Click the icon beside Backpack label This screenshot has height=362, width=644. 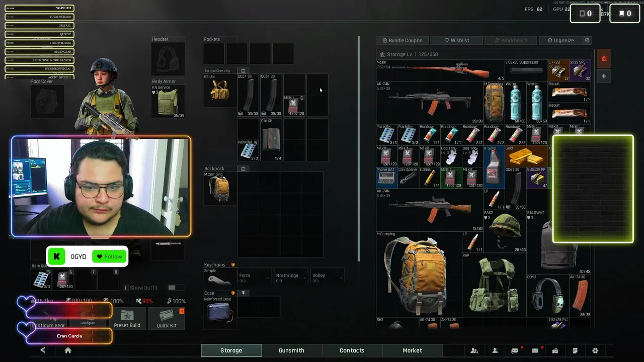(243, 168)
